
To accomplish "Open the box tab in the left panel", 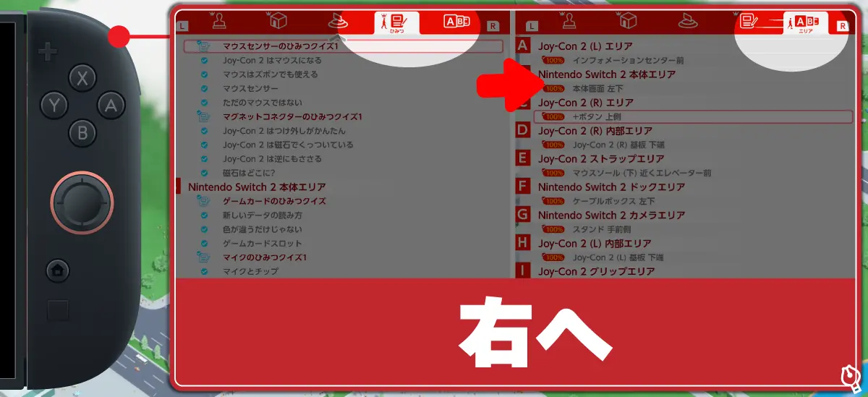I will tap(276, 21).
